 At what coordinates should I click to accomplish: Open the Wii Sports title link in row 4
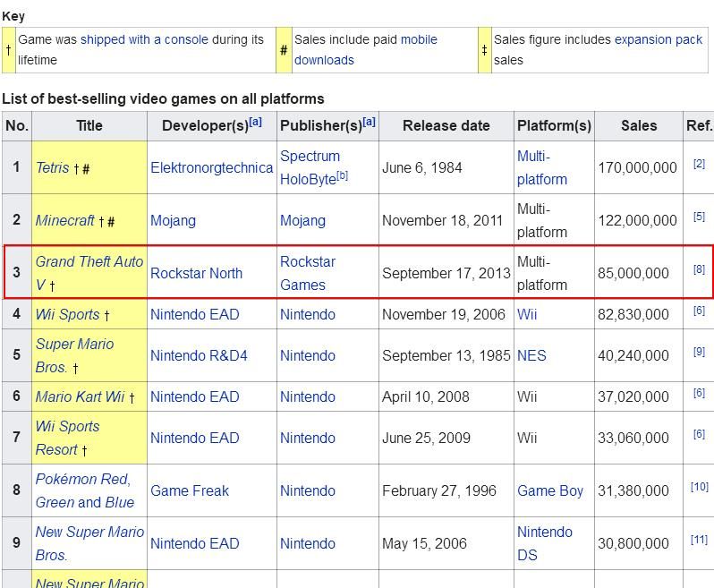67,314
